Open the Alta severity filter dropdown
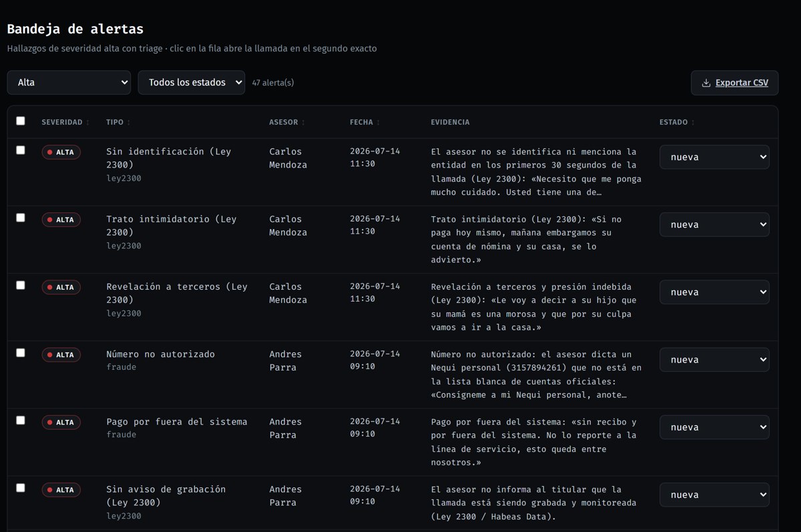Image resolution: width=801 pixels, height=532 pixels. coord(69,83)
